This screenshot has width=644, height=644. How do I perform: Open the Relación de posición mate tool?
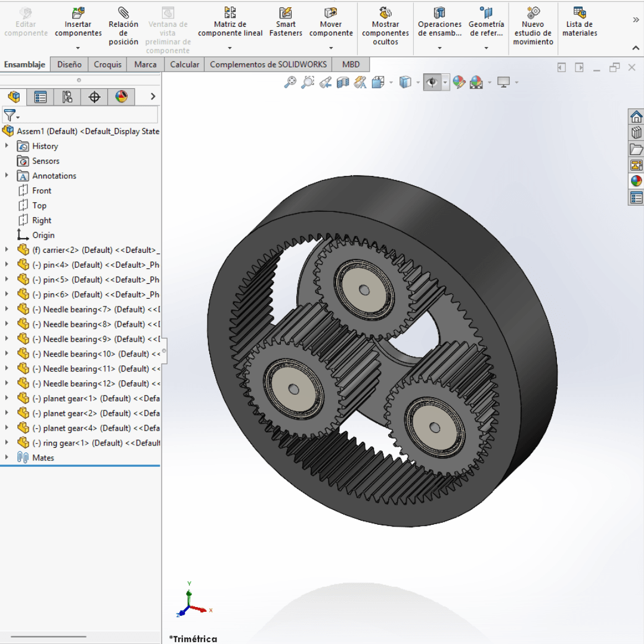tap(123, 25)
